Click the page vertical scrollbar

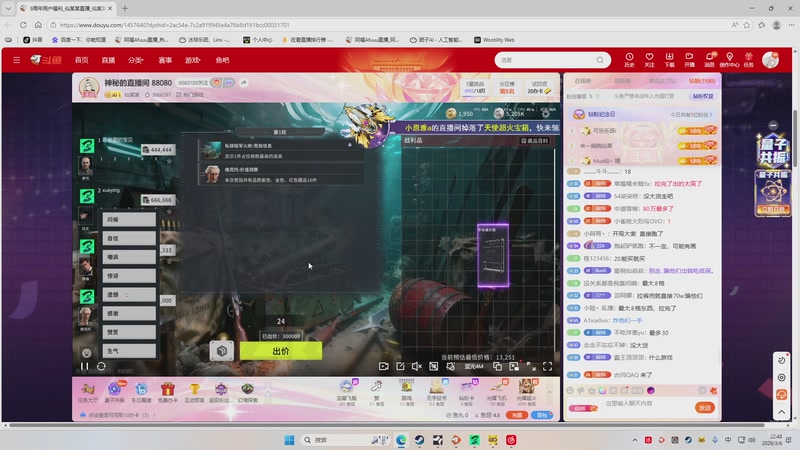(796, 138)
